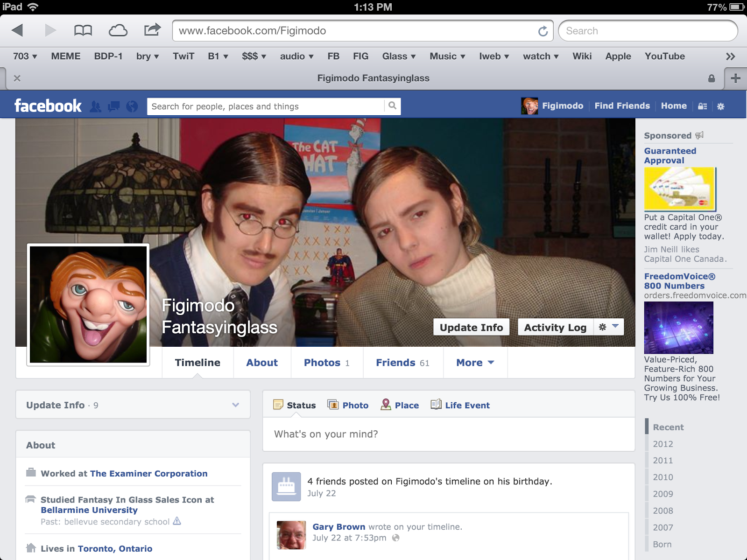Open the Music bookmarks folder
This screenshot has height=560, width=747.
click(447, 56)
